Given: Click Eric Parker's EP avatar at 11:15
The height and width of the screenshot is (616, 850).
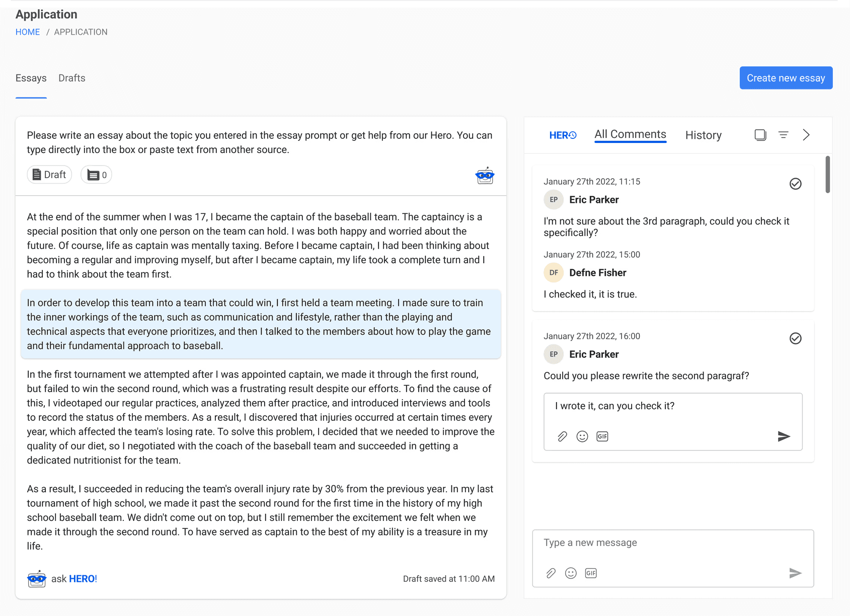Looking at the screenshot, I should 554,200.
